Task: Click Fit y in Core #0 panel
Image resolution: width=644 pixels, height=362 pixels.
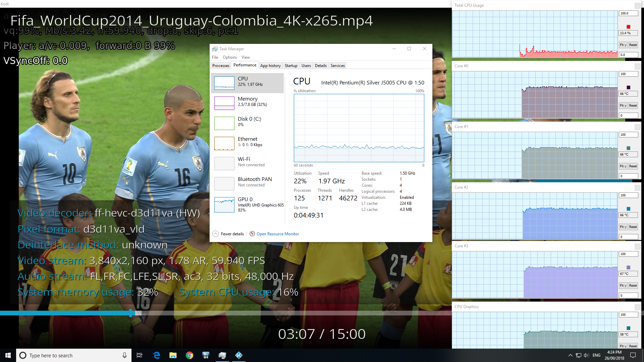Action: coord(623,106)
